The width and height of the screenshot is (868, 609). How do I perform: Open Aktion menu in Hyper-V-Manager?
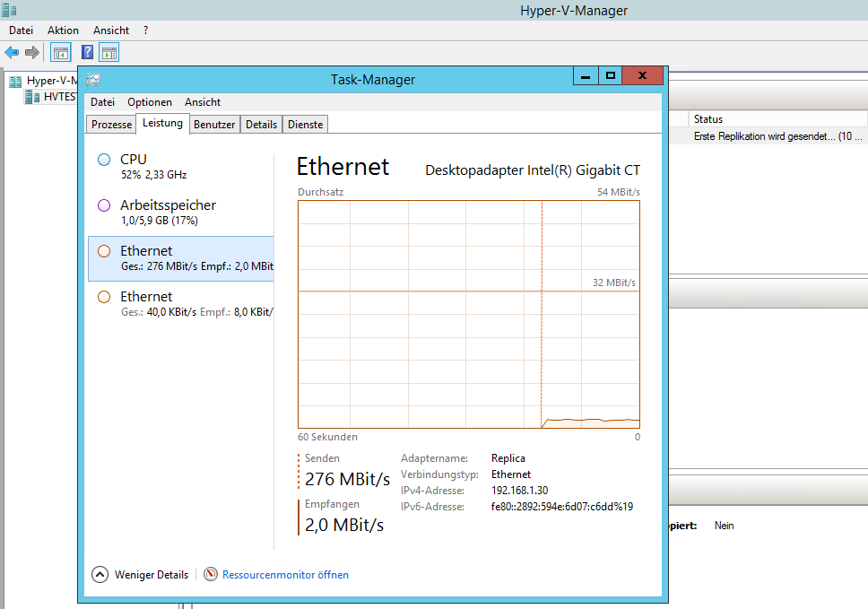click(x=63, y=30)
